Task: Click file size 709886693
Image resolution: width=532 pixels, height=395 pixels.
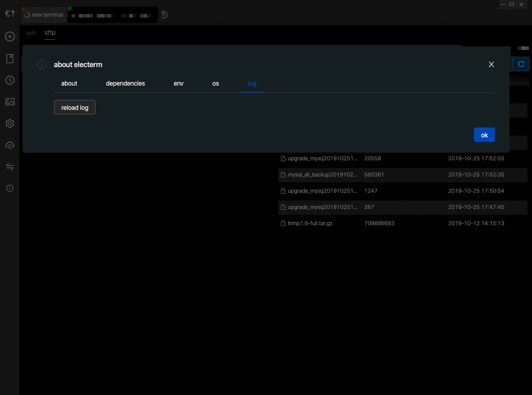Action: click(379, 223)
